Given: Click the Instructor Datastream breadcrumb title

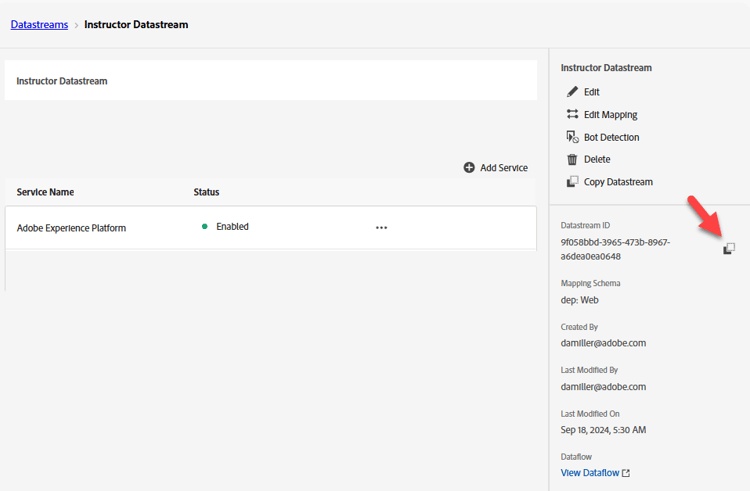Looking at the screenshot, I should point(136,24).
